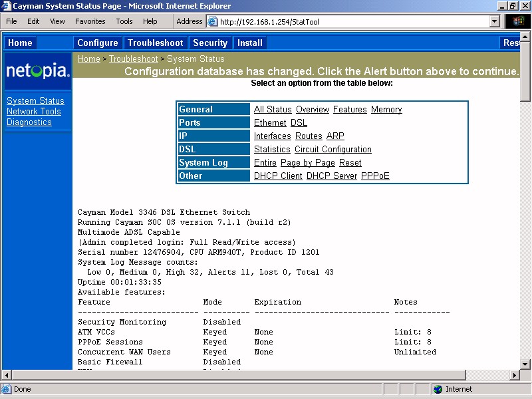Click the Internet zone globe icon
532x399 pixels.
coord(438,389)
